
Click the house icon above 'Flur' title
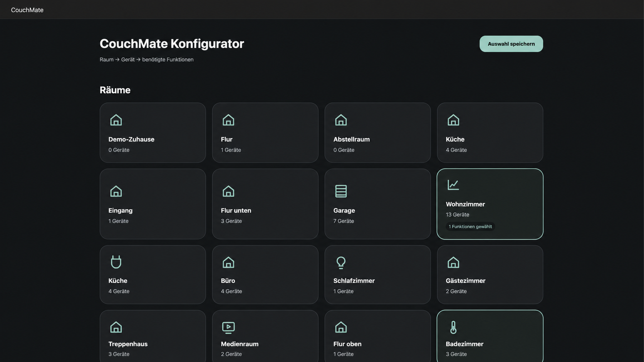(x=228, y=120)
